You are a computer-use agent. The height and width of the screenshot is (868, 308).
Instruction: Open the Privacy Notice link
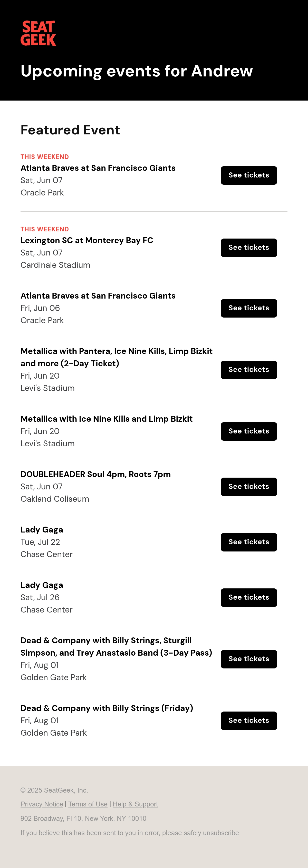pyautogui.click(x=42, y=804)
